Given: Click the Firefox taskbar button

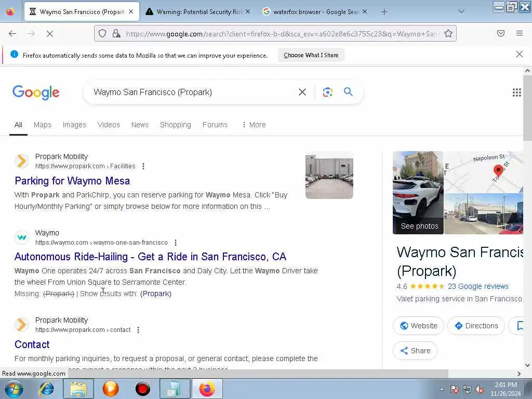Looking at the screenshot, I should click(x=207, y=389).
